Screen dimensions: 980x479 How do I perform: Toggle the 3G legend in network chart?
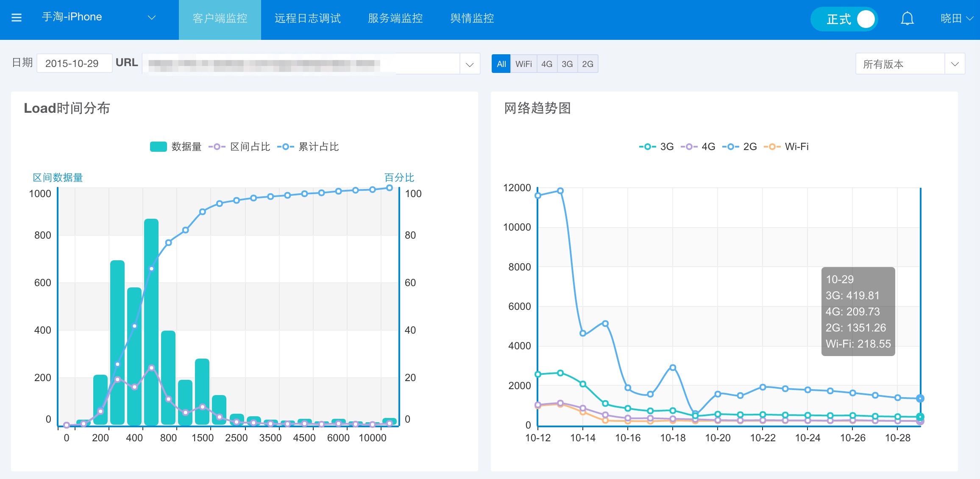656,147
